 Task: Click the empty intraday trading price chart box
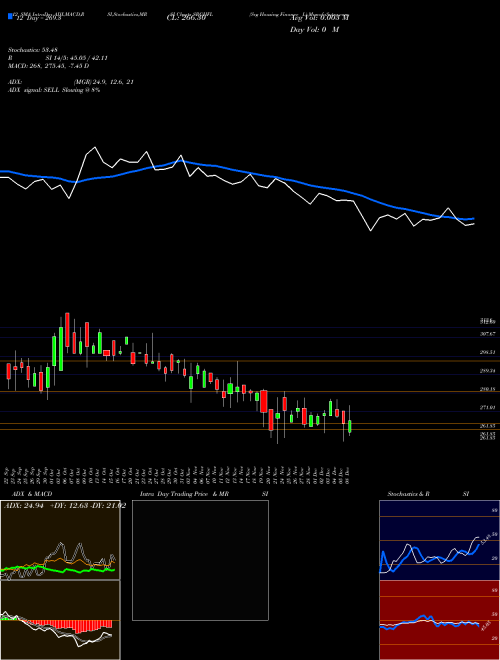[200, 560]
